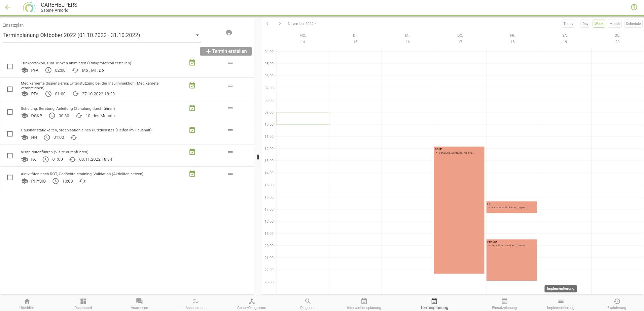Open the help question mark icon
Image resolution: width=644 pixels, height=311 pixels.
coord(634,7)
